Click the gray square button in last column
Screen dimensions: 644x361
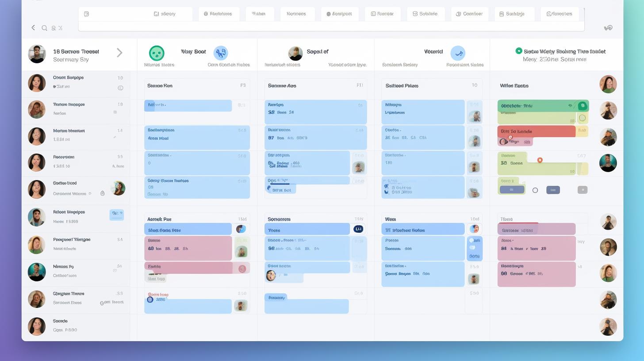583,190
